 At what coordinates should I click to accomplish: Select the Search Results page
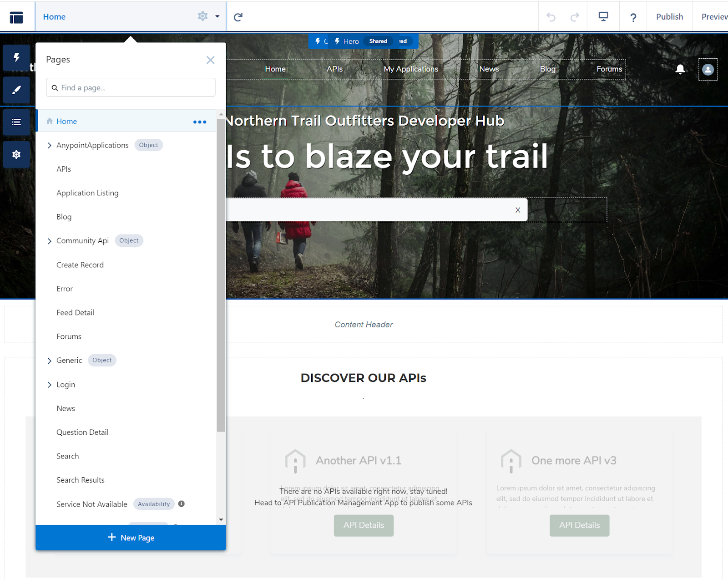[x=81, y=480]
